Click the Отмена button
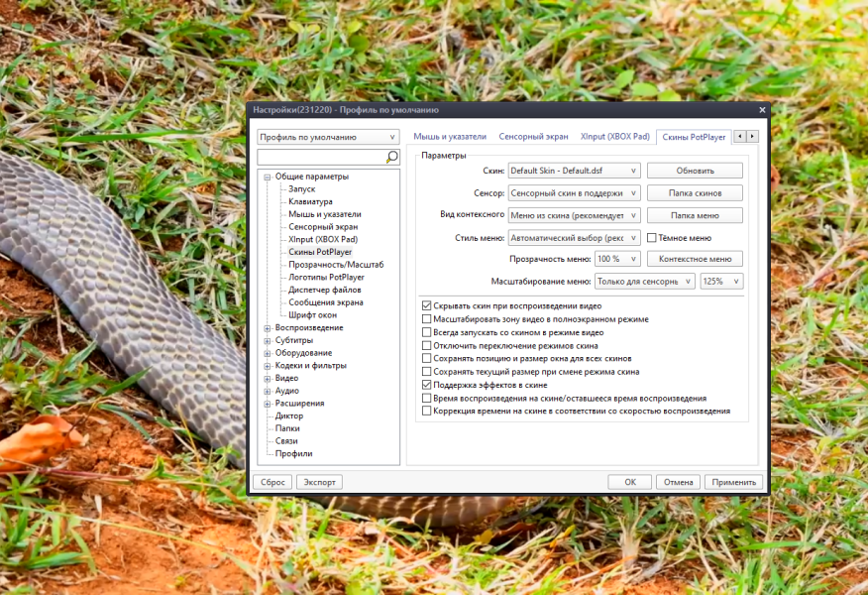868x595 pixels. point(678,482)
